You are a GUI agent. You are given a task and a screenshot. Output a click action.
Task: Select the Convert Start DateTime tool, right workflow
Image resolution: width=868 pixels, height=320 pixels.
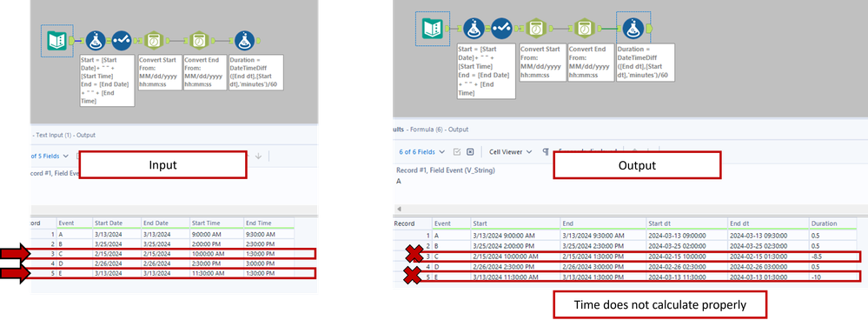[535, 28]
